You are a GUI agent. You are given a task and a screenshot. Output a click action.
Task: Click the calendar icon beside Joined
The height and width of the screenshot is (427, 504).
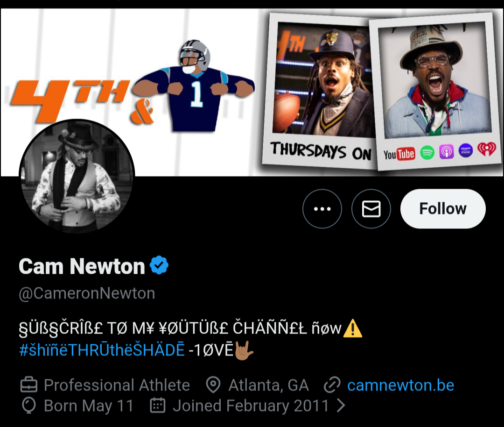tap(158, 406)
